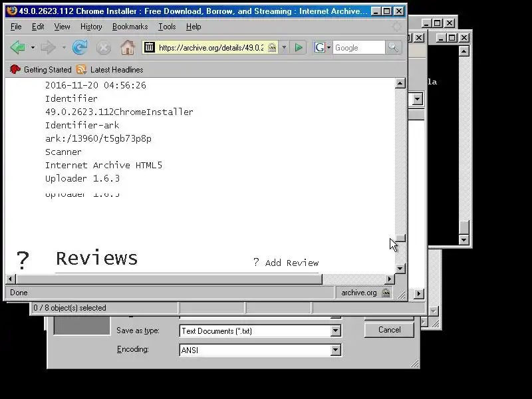This screenshot has width=532, height=399.
Task: Click scrollbar down arrow in black background window
Action: point(464,239)
